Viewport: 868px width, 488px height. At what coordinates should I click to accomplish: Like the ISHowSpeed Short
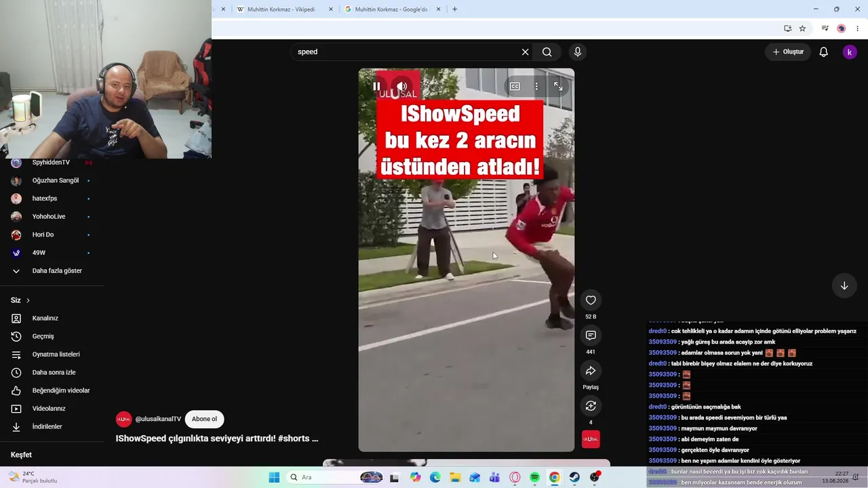[x=591, y=300]
